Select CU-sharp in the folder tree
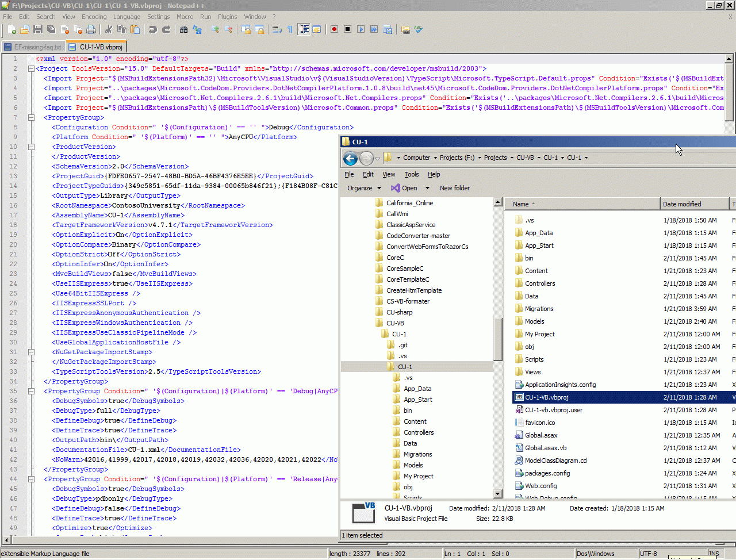This screenshot has width=736, height=560. pyautogui.click(x=399, y=312)
